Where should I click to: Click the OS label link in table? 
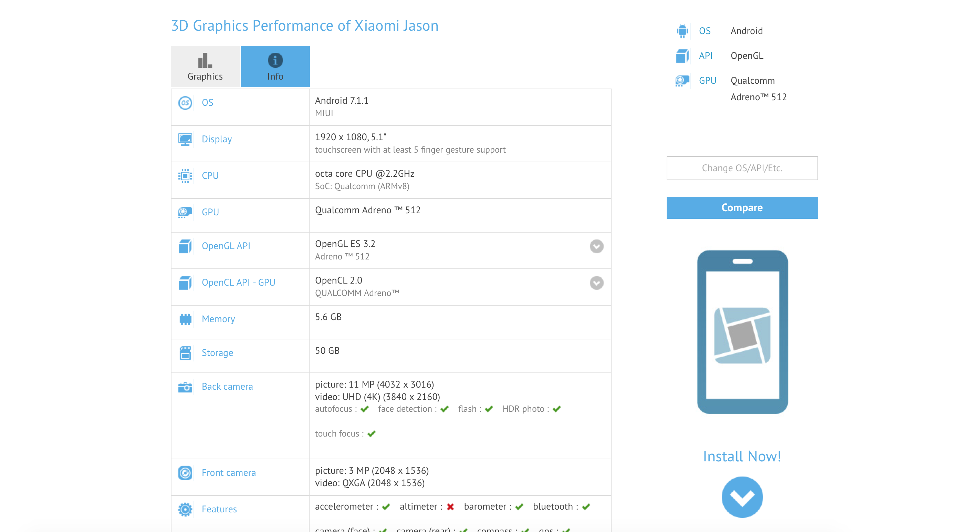(x=207, y=103)
